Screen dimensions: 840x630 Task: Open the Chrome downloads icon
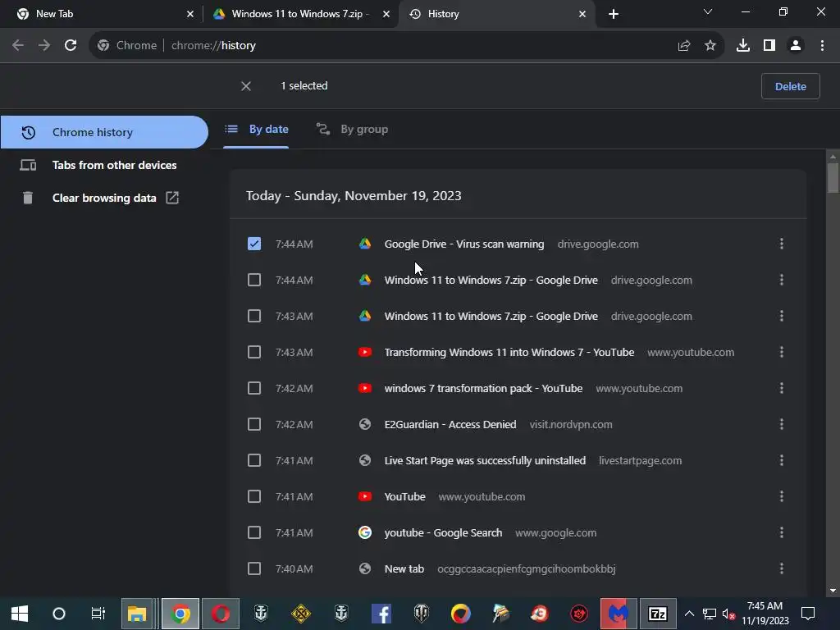tap(743, 46)
